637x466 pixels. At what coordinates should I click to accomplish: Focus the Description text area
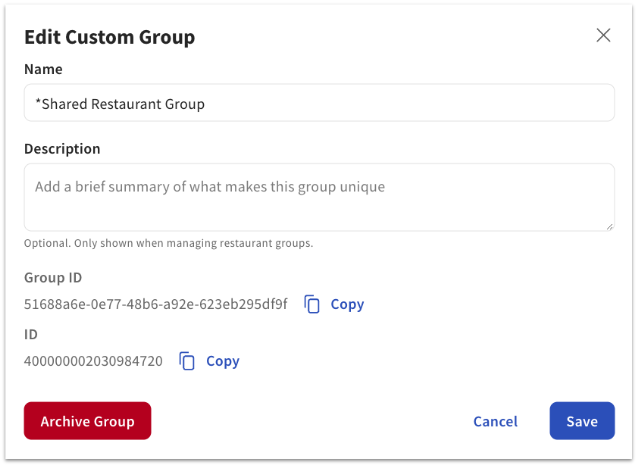(x=318, y=197)
